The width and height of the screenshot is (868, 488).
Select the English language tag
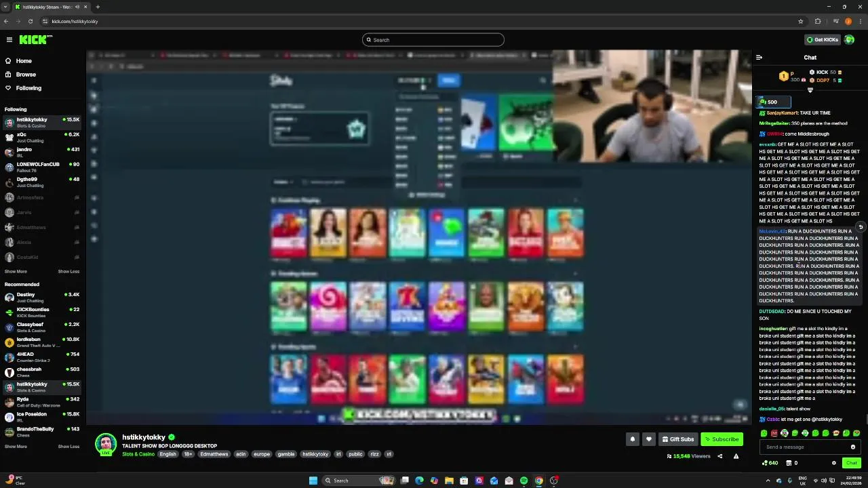pyautogui.click(x=167, y=454)
